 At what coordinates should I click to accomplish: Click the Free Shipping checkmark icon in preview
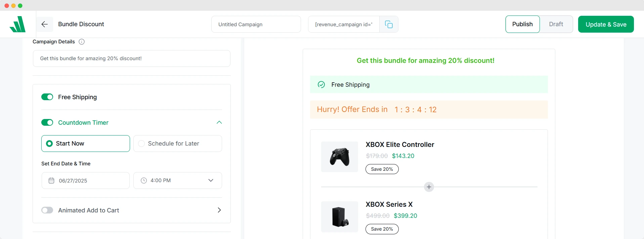tap(321, 84)
